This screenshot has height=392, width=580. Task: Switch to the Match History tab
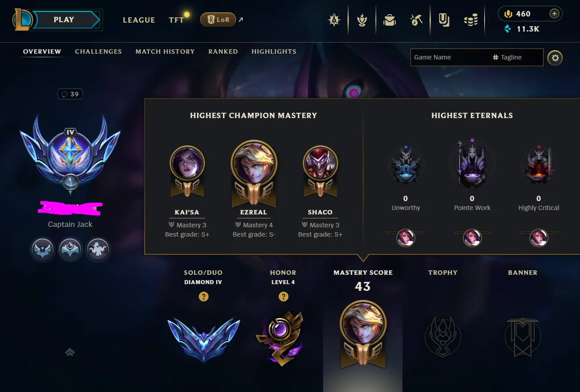165,51
